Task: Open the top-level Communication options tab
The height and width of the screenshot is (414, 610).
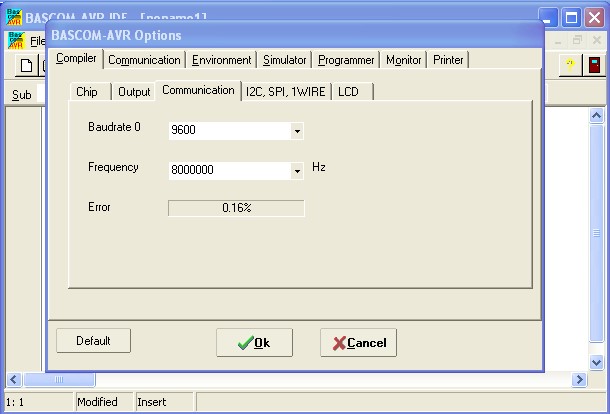Action: pos(144,60)
